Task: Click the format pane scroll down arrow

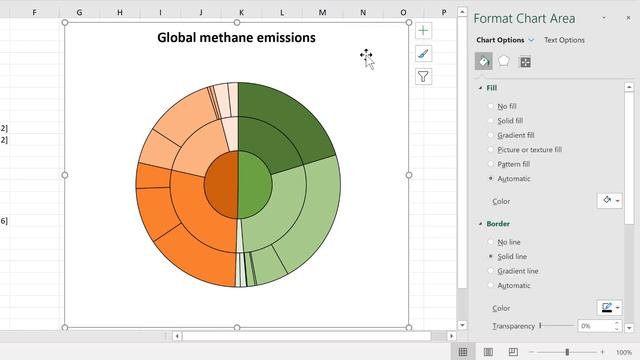Action: (x=629, y=327)
